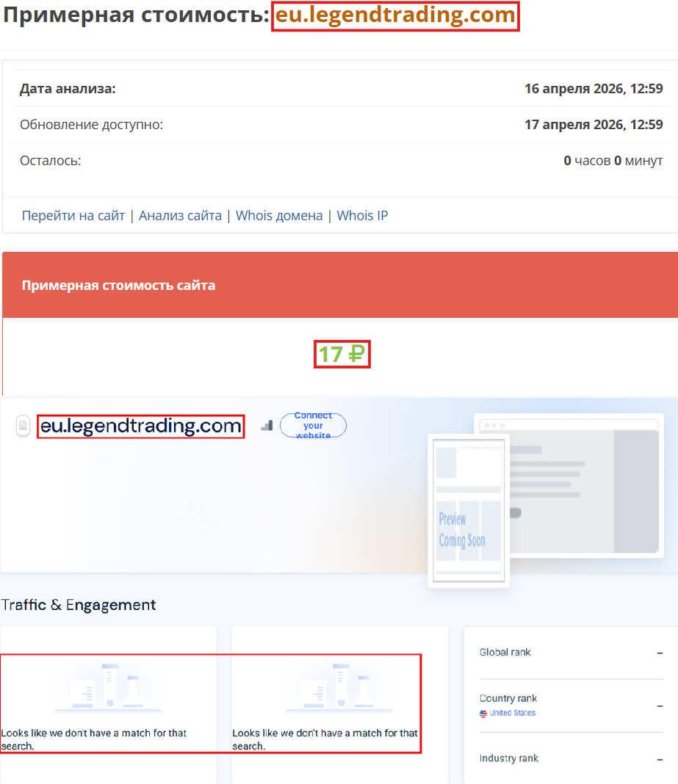Click the no-match illustration in the first traffic card
The width and height of the screenshot is (678, 784).
(x=109, y=686)
